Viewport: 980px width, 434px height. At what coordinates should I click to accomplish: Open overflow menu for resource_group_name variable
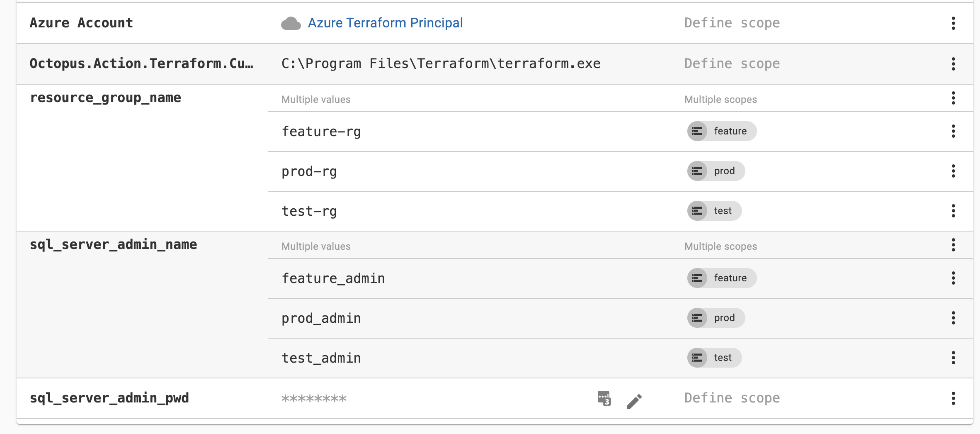coord(953,98)
